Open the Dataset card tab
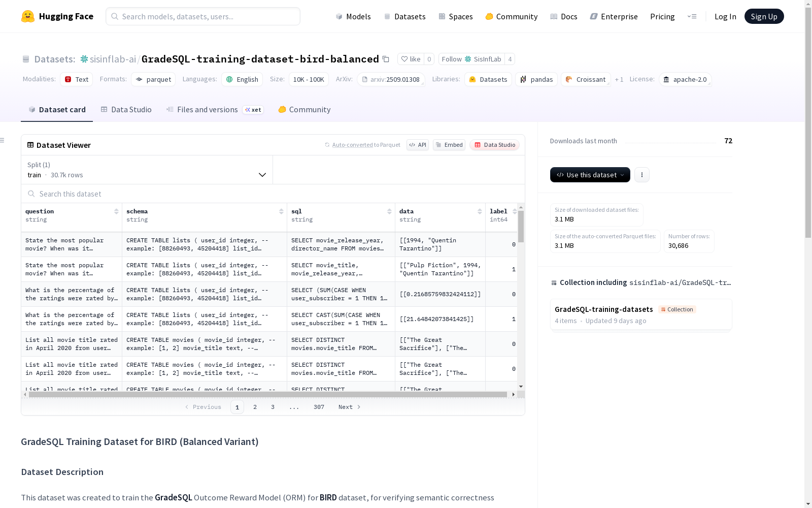 [57, 110]
